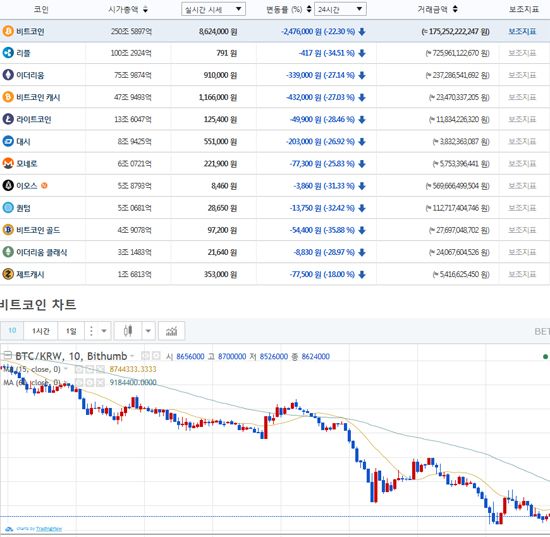This screenshot has height=537, width=550.
Task: Click the 보조지표 column header
Action: point(524,9)
